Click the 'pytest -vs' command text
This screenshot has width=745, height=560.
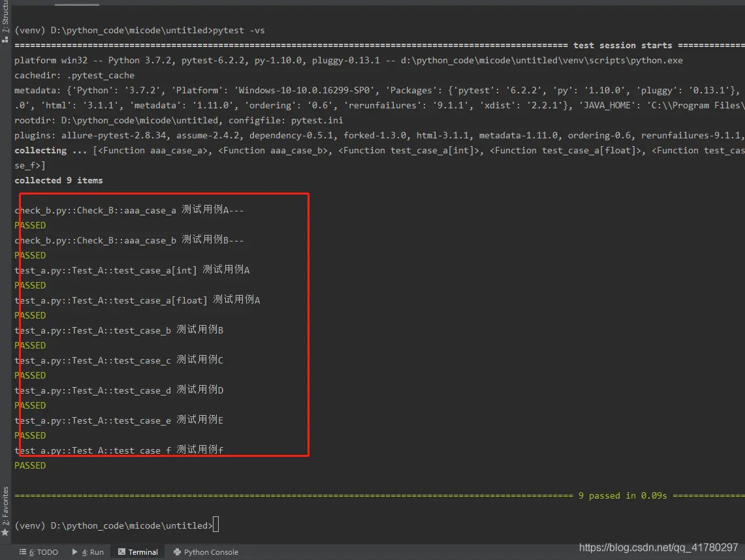[238, 31]
